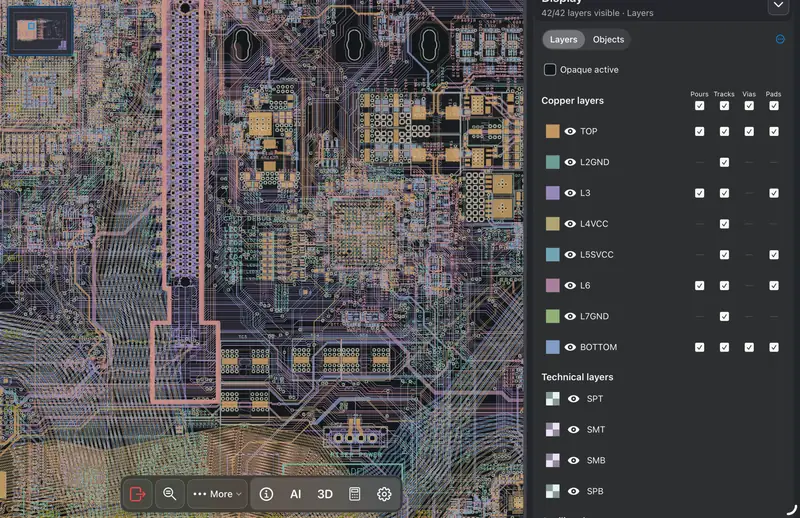This screenshot has height=518, width=800.
Task: Click the SMB checkered swatch
Action: [553, 460]
